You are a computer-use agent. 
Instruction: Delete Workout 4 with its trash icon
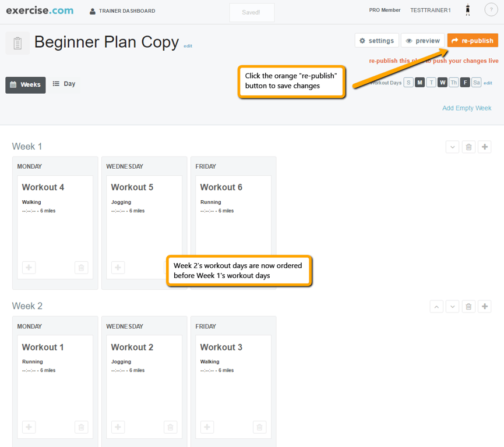click(81, 268)
